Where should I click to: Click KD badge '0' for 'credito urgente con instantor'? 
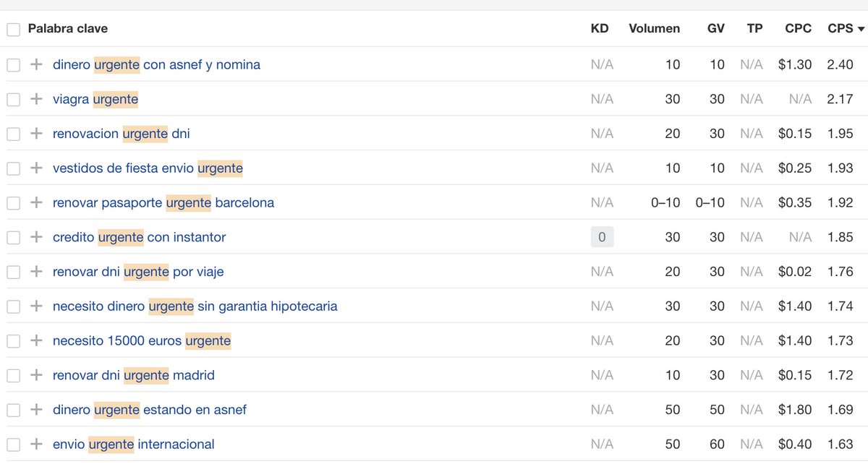click(x=602, y=237)
